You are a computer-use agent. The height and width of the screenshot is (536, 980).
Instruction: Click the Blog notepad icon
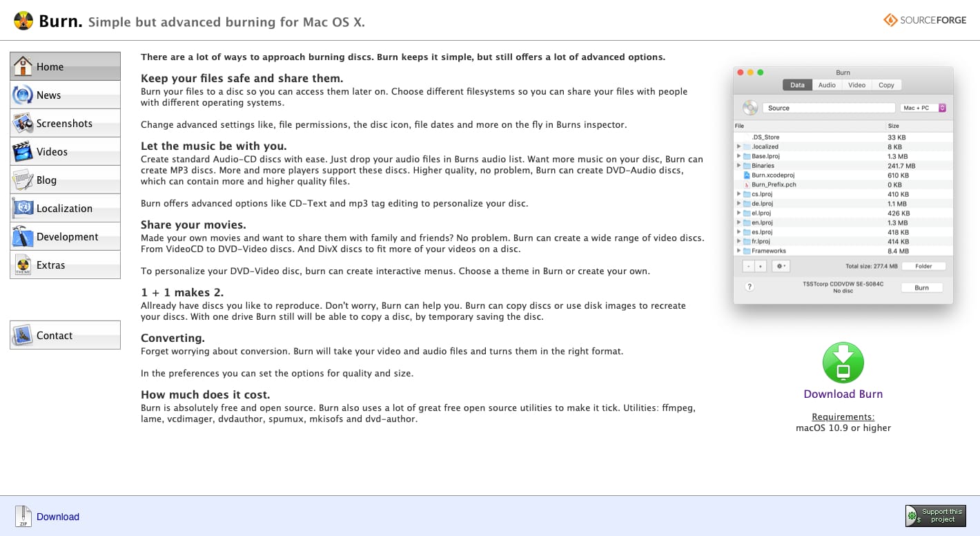23,180
